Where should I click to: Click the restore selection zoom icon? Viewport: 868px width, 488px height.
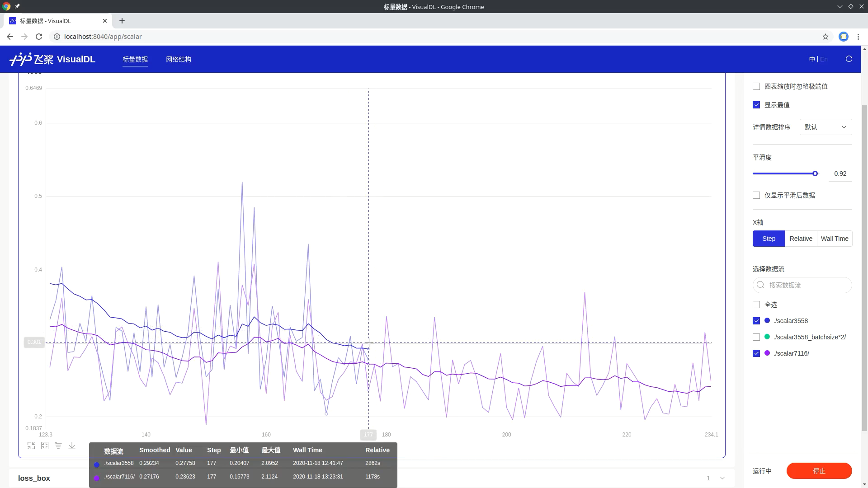coord(45,446)
